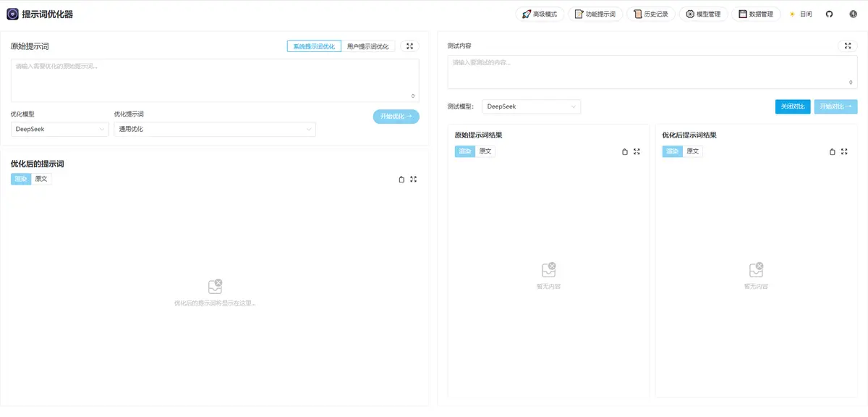Maximize the 原始提示词结果 panel
The image size is (868, 417).
point(637,151)
